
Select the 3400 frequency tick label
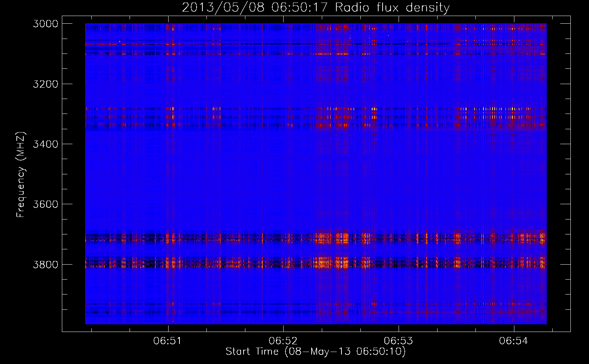pyautogui.click(x=46, y=144)
